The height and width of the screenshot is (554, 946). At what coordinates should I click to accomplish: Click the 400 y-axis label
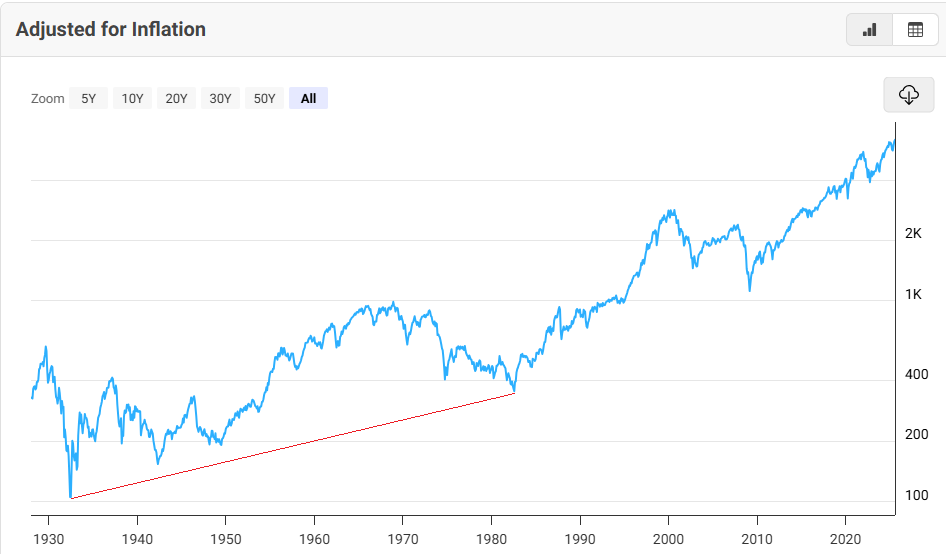pos(916,374)
